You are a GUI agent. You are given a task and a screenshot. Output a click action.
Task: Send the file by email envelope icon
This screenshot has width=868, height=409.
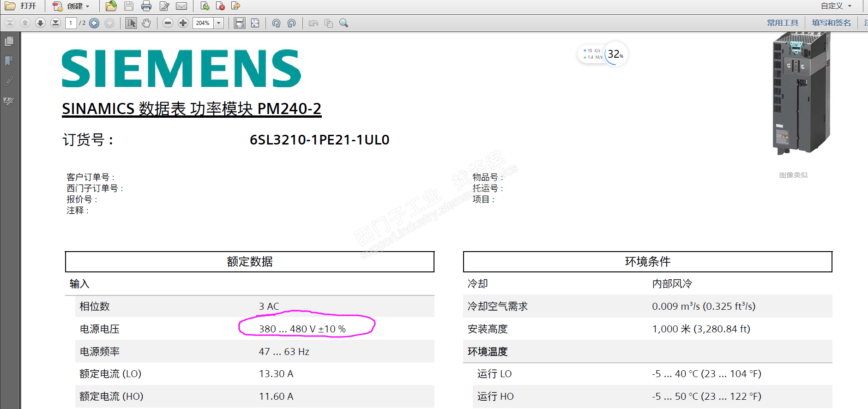point(181,6)
